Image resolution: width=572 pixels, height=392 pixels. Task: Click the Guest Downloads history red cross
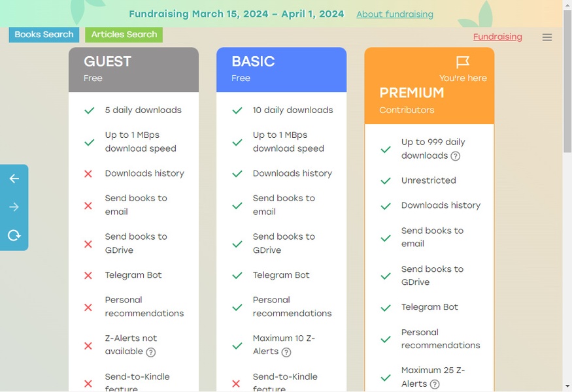point(88,174)
